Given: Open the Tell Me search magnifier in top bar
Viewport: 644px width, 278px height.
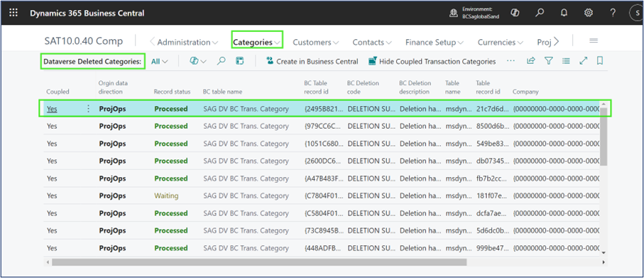Looking at the screenshot, I should coord(539,14).
